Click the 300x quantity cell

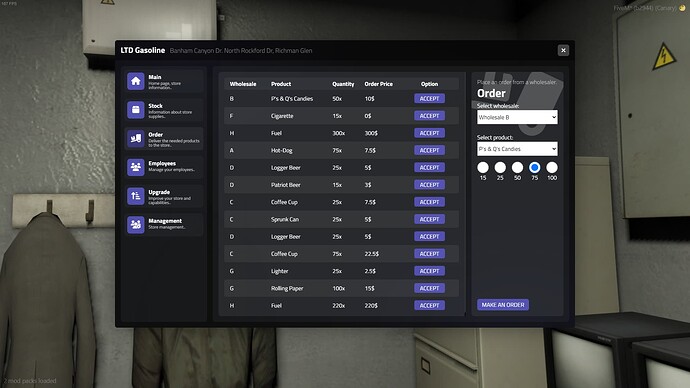click(x=338, y=133)
